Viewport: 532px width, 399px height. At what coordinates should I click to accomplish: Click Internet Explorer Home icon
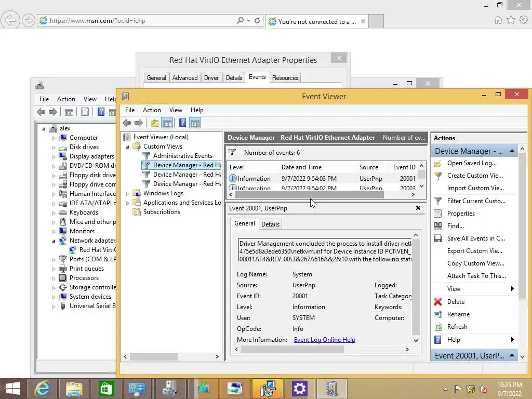tap(498, 20)
